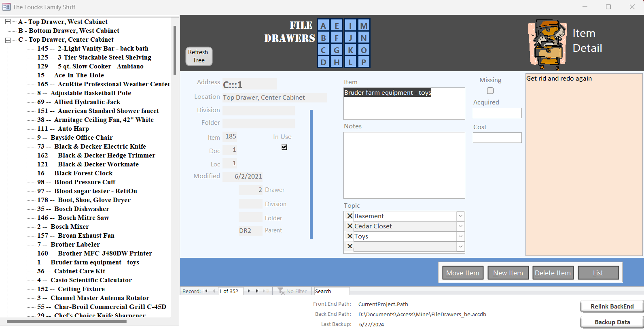This screenshot has height=330, width=644.
Task: Go to next record in navigator
Action: pos(249,291)
